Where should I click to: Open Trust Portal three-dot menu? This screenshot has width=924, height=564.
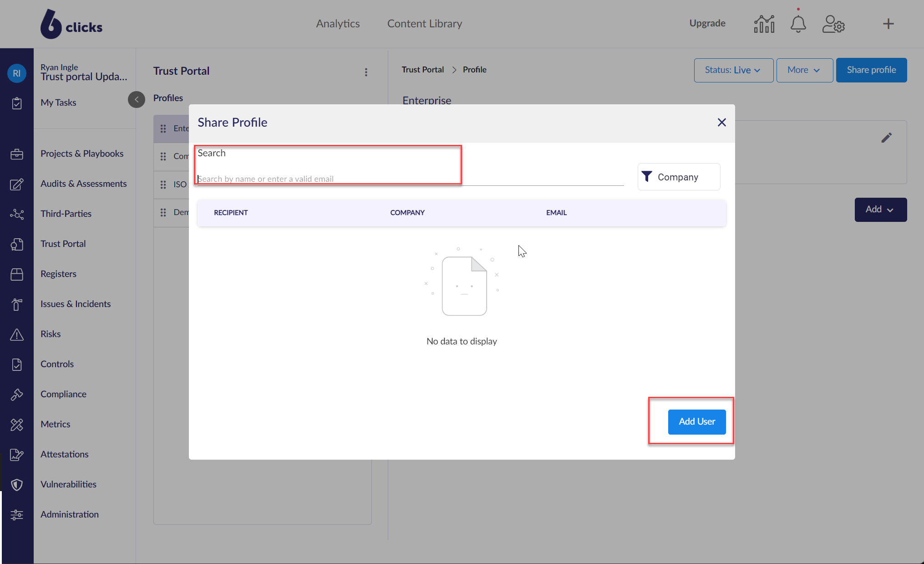pyautogui.click(x=366, y=72)
